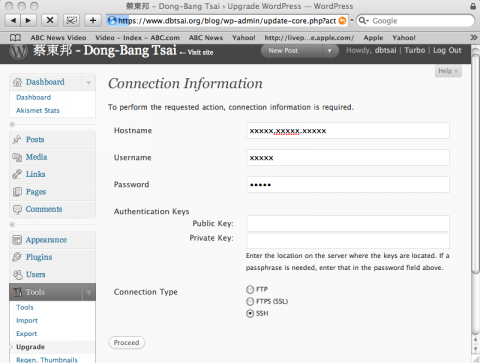The height and width of the screenshot is (363, 480).
Task: Click the Proceed button
Action: (x=127, y=343)
